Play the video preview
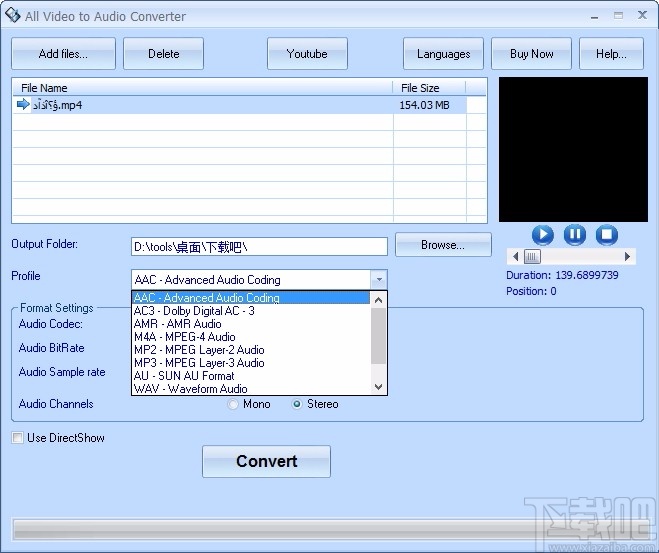Screen dimensions: 659x553 coord(543,235)
